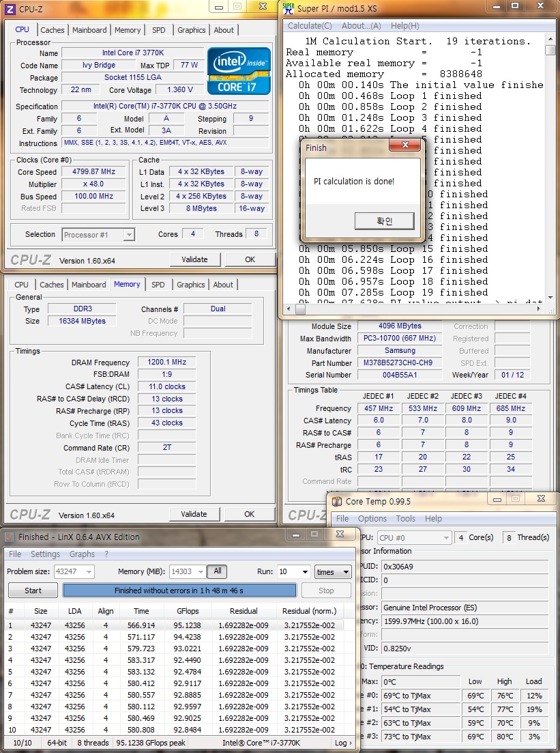Viewport: 560px width, 753px height.
Task: Click Validate in the Memory CPU-Z window
Action: (x=194, y=514)
